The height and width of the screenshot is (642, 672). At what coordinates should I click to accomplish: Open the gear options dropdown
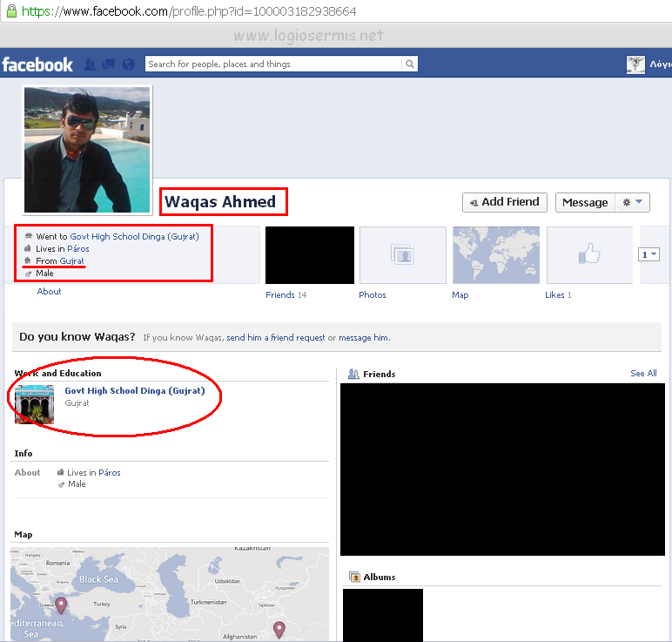[x=633, y=202]
